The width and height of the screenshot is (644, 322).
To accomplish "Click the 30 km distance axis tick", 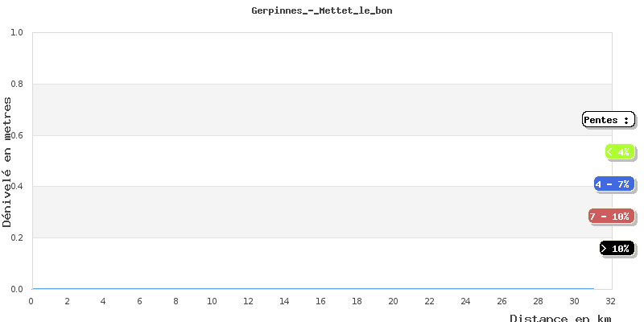I will coord(575,300).
